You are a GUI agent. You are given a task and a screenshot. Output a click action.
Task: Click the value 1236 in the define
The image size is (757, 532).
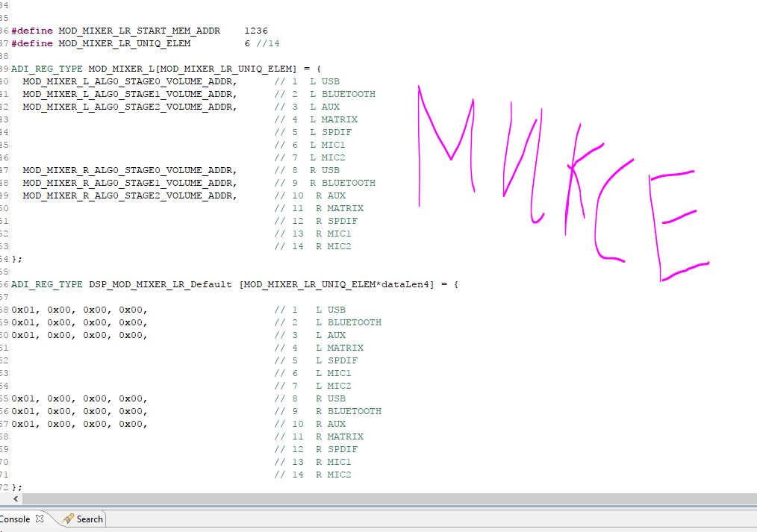coord(255,31)
